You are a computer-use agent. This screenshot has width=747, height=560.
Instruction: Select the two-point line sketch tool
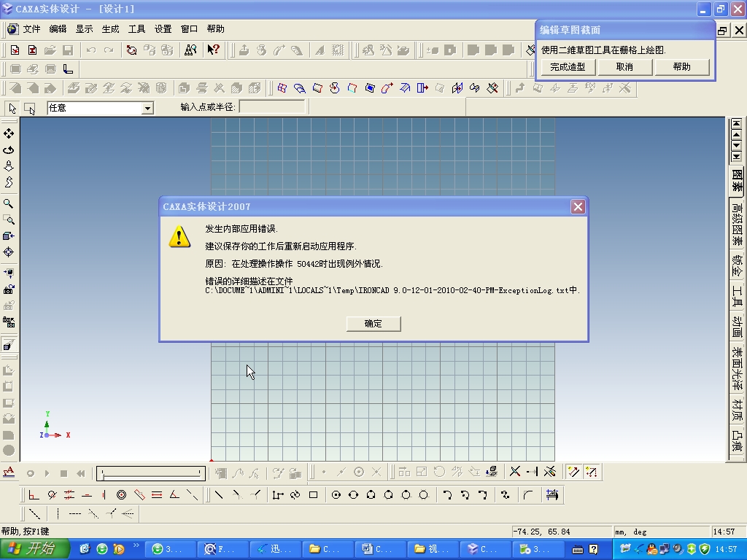[219, 495]
